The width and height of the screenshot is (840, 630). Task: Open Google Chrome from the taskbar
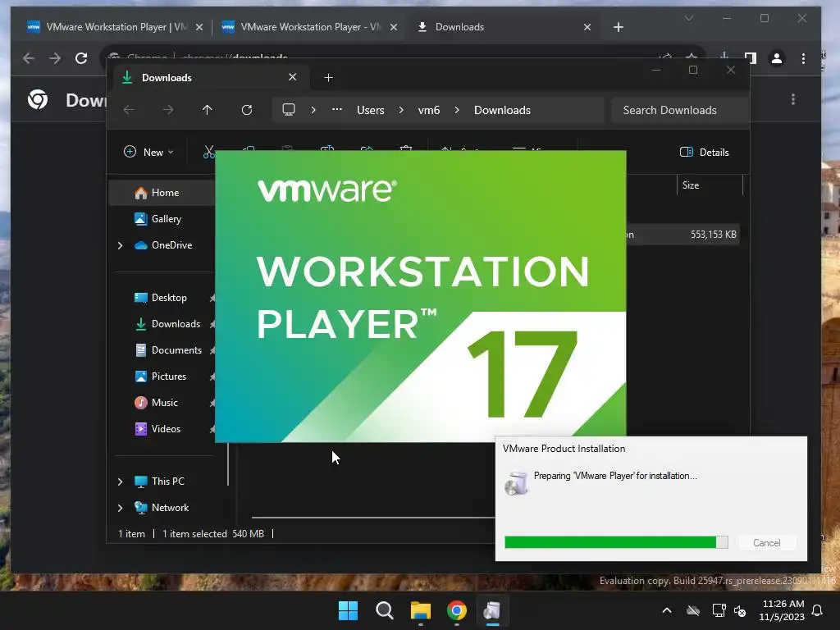click(x=456, y=610)
